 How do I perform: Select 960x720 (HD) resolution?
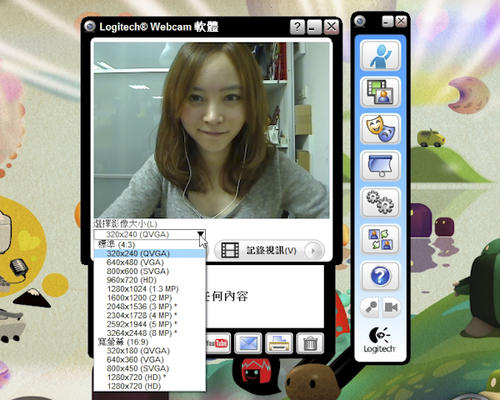[x=150, y=280]
